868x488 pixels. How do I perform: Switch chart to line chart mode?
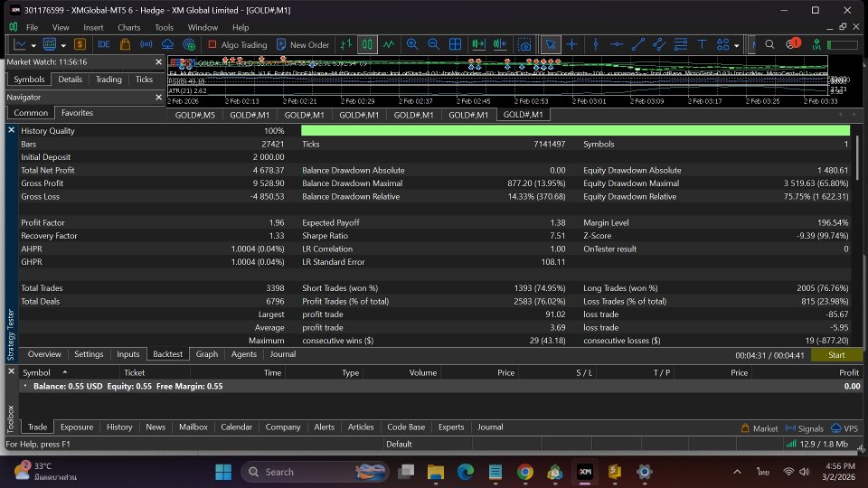pyautogui.click(x=389, y=44)
